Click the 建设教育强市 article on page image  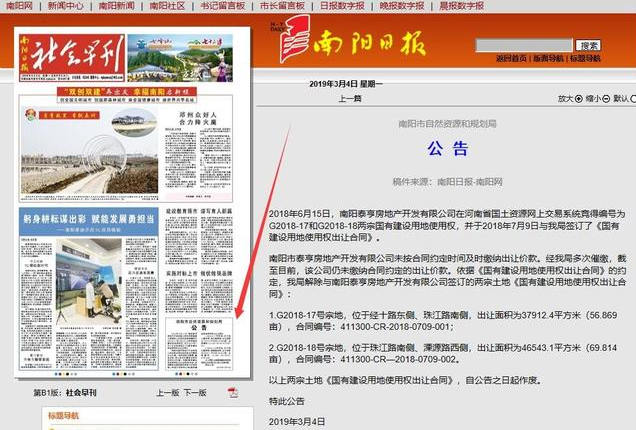pos(199,237)
